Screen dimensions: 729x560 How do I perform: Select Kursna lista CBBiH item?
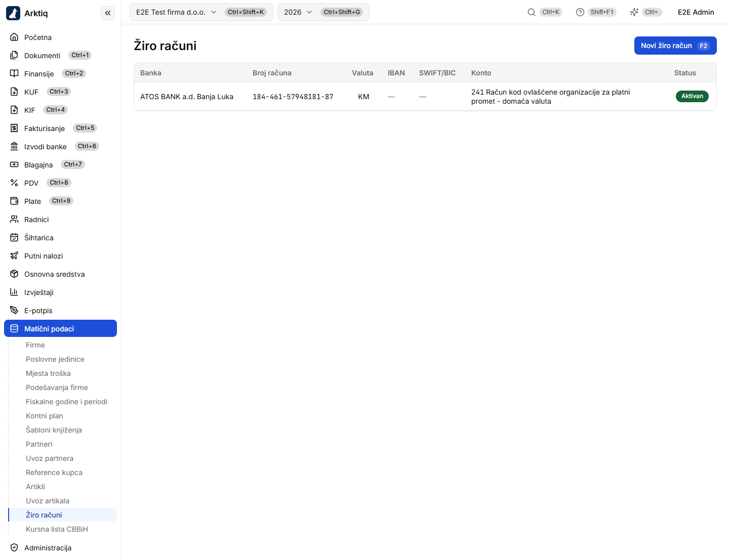coord(57,529)
